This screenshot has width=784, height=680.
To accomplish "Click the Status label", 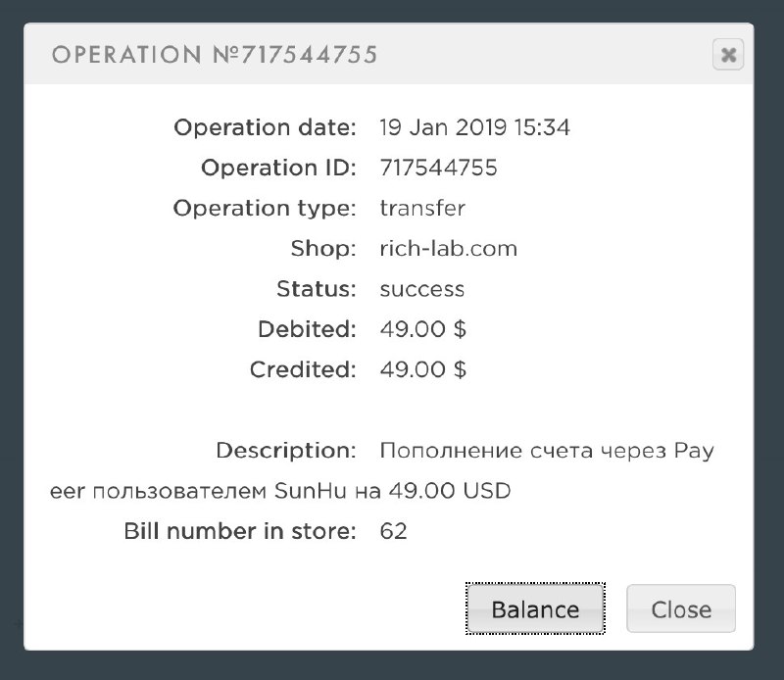I will 316,289.
